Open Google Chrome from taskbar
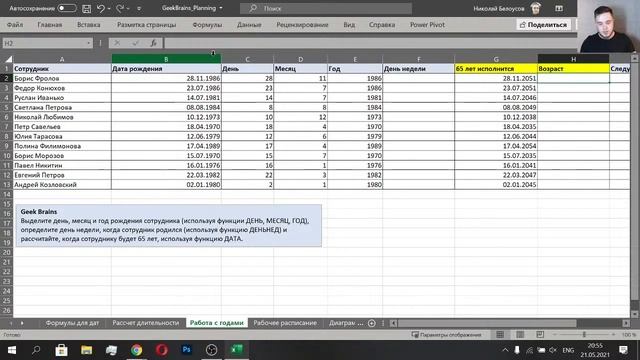The width and height of the screenshot is (640, 360). pos(136,350)
